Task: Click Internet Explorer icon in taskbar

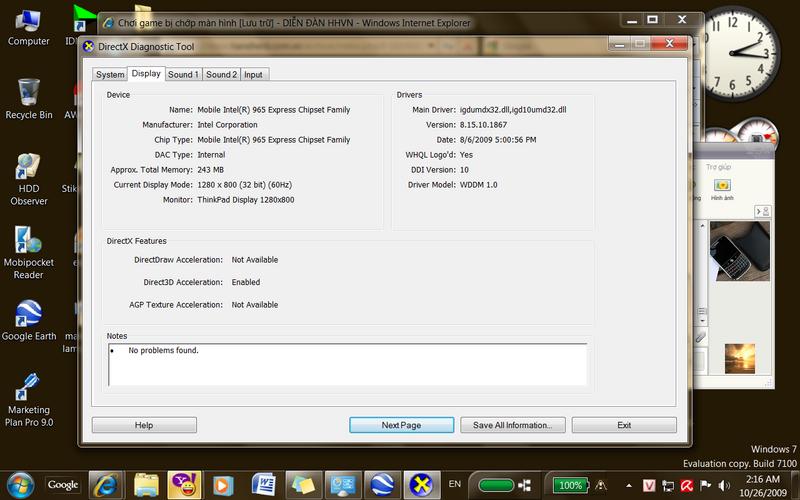Action: point(106,484)
